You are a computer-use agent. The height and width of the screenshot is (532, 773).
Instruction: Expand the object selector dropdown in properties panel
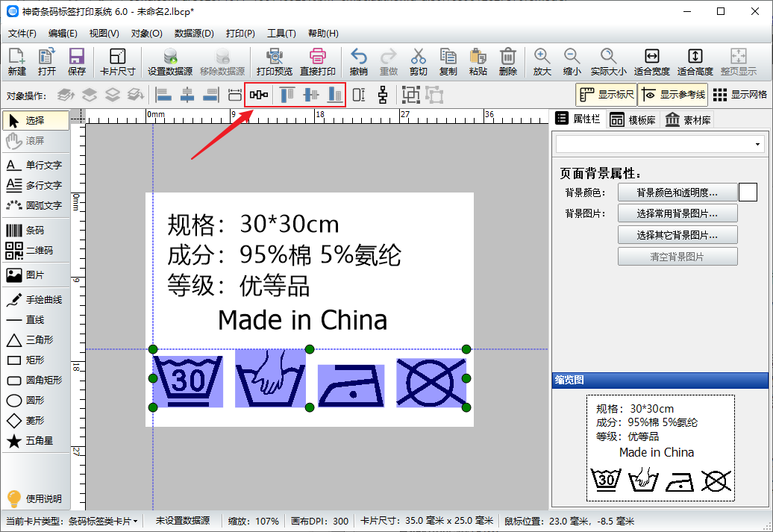[x=757, y=145]
